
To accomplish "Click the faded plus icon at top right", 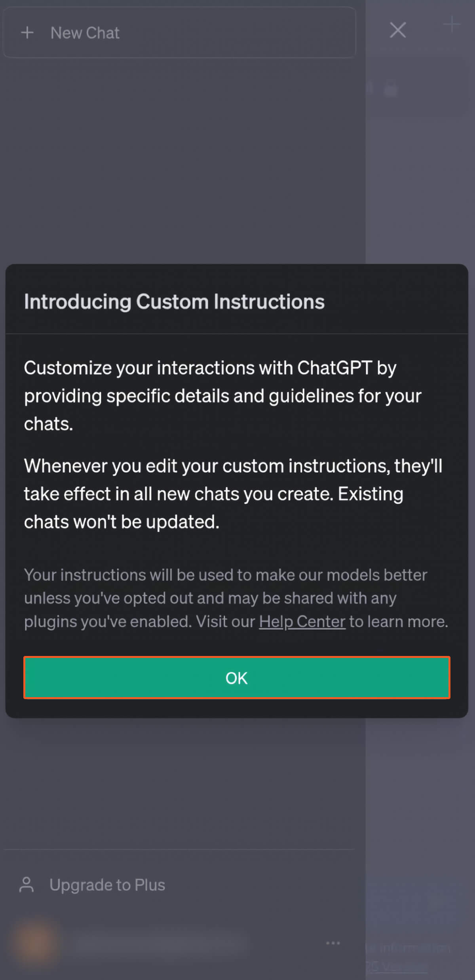I will pyautogui.click(x=451, y=25).
